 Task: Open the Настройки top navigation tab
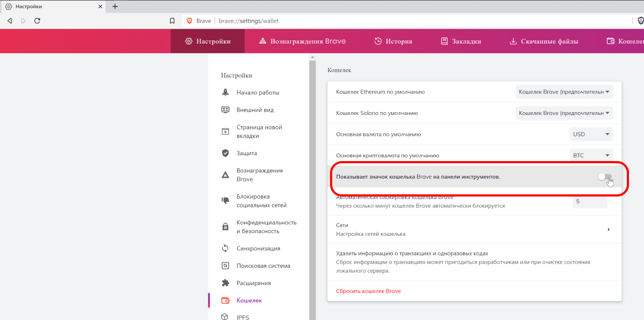(x=208, y=41)
